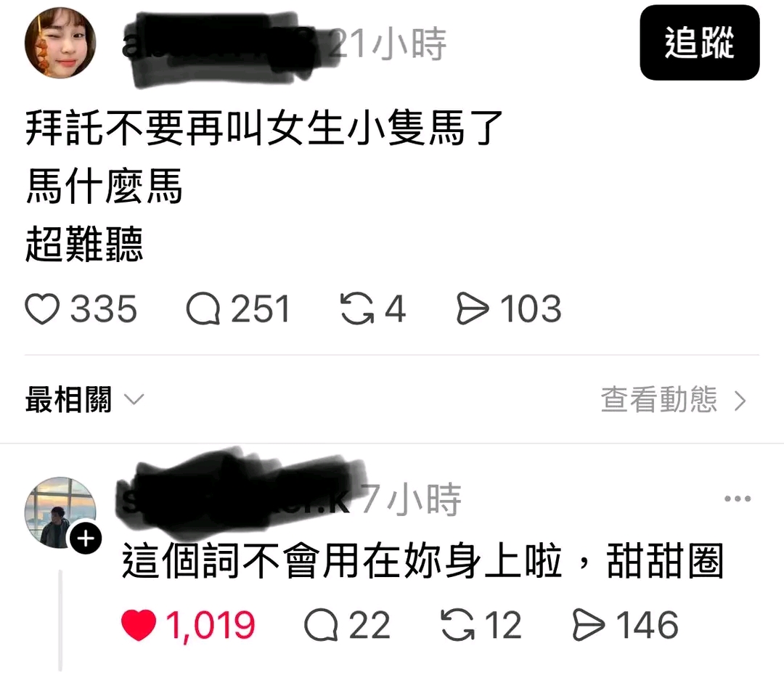
Task: Open the reply's three-dot more menu
Action: pyautogui.click(x=738, y=499)
